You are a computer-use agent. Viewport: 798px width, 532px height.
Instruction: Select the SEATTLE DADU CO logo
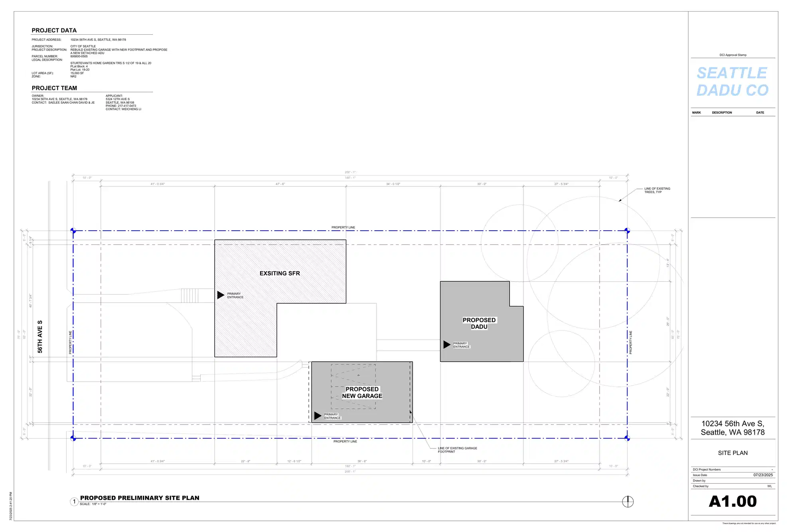[x=732, y=81]
